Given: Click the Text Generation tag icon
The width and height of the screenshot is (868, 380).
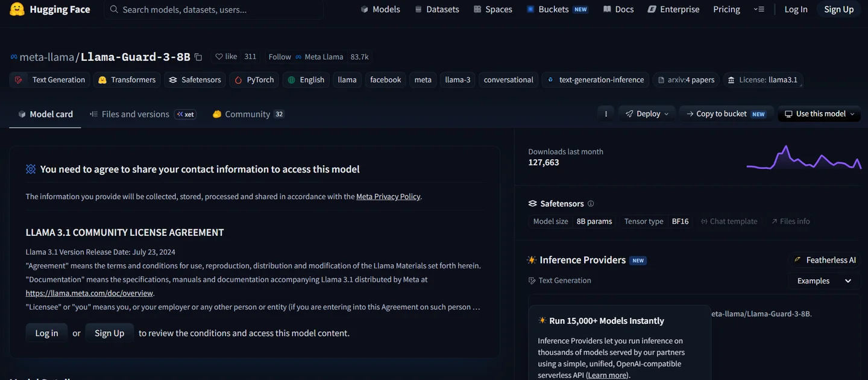Looking at the screenshot, I should coord(19,80).
